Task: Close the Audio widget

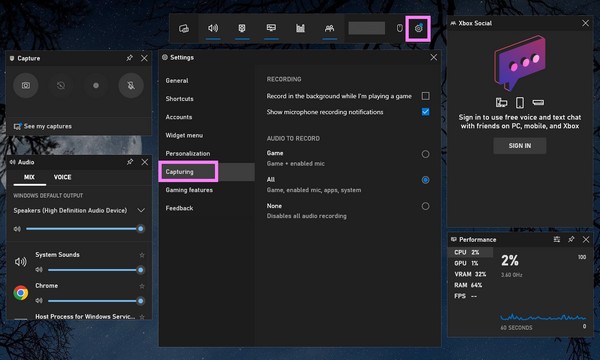Action: pos(145,162)
